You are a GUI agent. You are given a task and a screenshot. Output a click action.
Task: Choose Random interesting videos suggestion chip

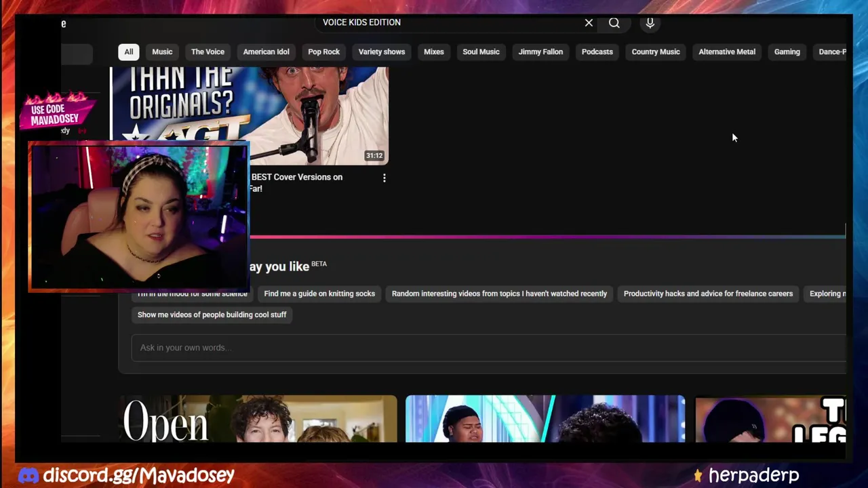pos(499,294)
